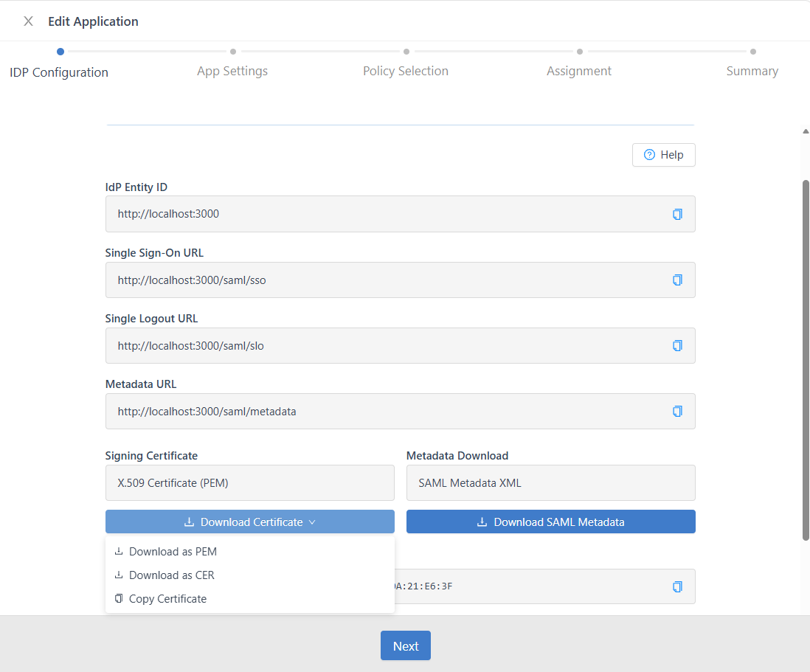Click the chevron on Download Certificate

click(312, 522)
